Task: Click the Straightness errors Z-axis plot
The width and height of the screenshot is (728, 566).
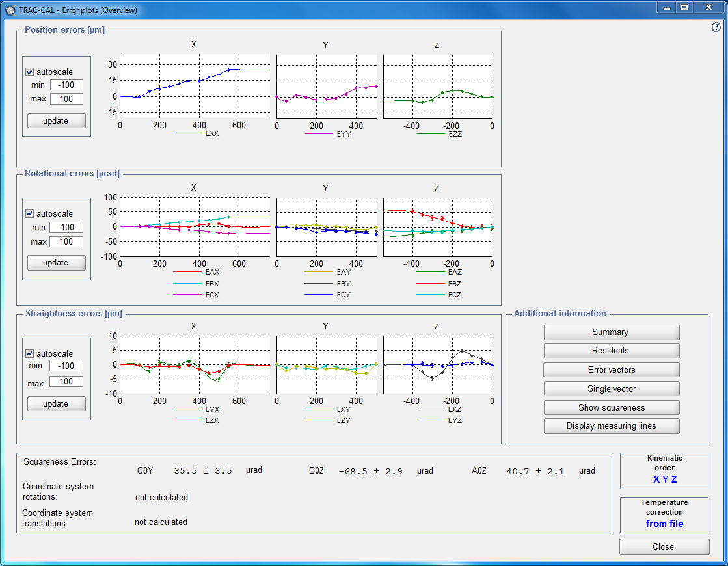Action: 438,365
